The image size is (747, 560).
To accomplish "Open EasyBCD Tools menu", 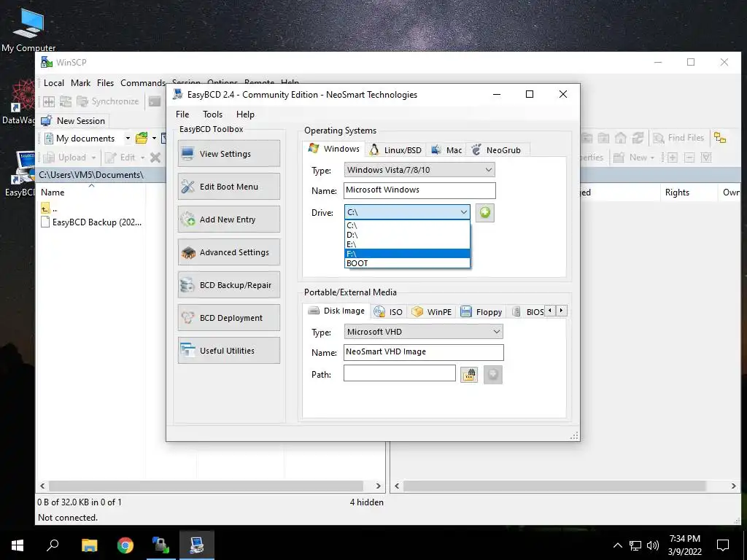I will tap(212, 114).
